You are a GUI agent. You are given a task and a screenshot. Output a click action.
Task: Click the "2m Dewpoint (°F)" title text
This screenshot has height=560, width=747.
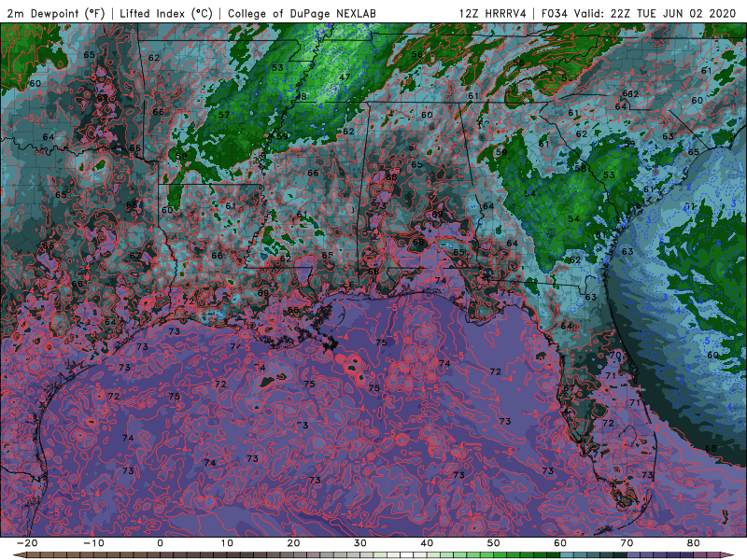pyautogui.click(x=56, y=14)
